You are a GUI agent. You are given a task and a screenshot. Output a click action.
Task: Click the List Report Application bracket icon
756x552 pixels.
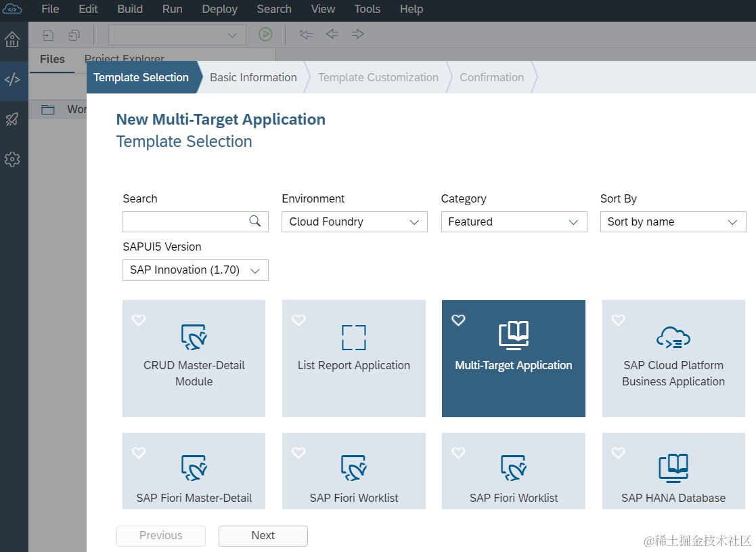[354, 337]
